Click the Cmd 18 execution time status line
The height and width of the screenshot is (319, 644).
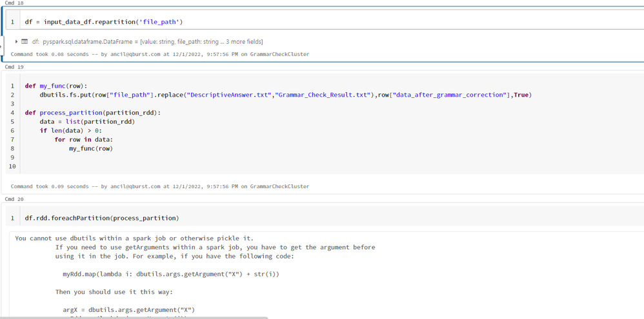pyautogui.click(x=159, y=54)
